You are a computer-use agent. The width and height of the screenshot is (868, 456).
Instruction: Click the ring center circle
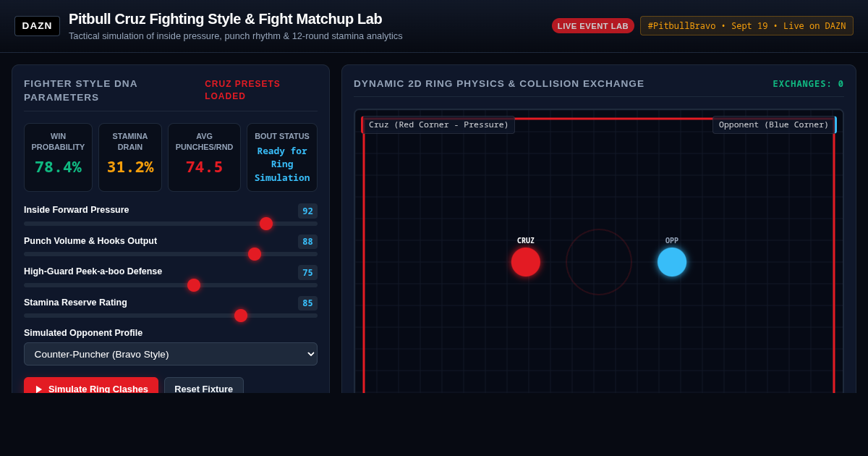coord(599,262)
